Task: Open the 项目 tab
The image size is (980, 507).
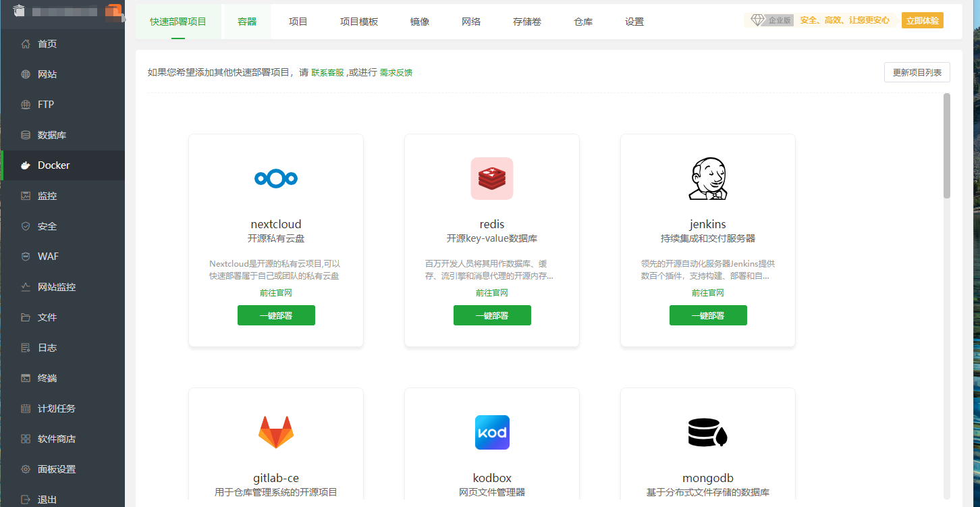Action: [x=298, y=22]
